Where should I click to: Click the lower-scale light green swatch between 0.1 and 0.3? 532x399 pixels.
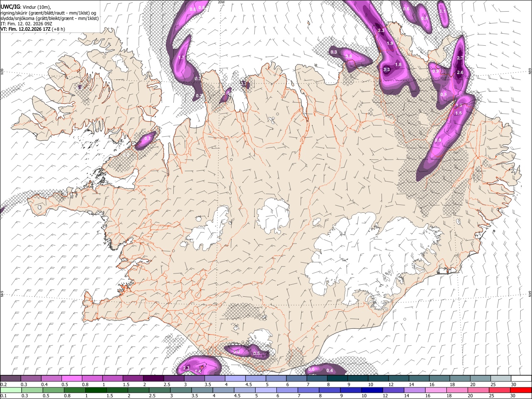(10, 390)
